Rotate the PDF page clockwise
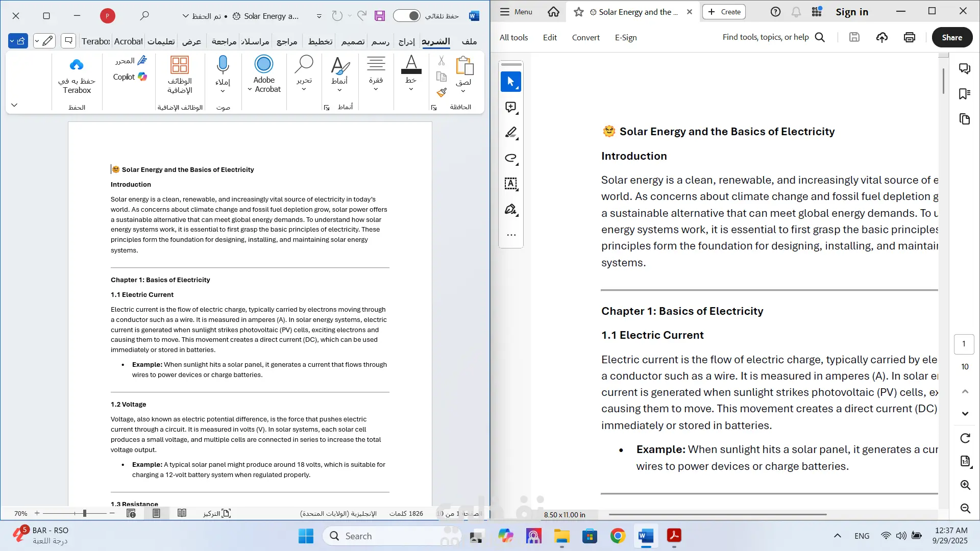Image resolution: width=980 pixels, height=551 pixels. click(965, 438)
